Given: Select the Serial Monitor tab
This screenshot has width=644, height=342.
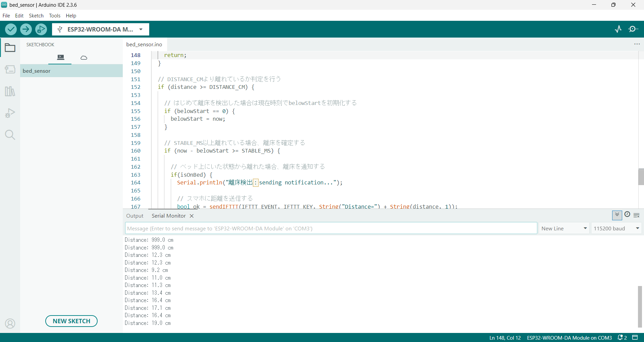Looking at the screenshot, I should coord(169,216).
